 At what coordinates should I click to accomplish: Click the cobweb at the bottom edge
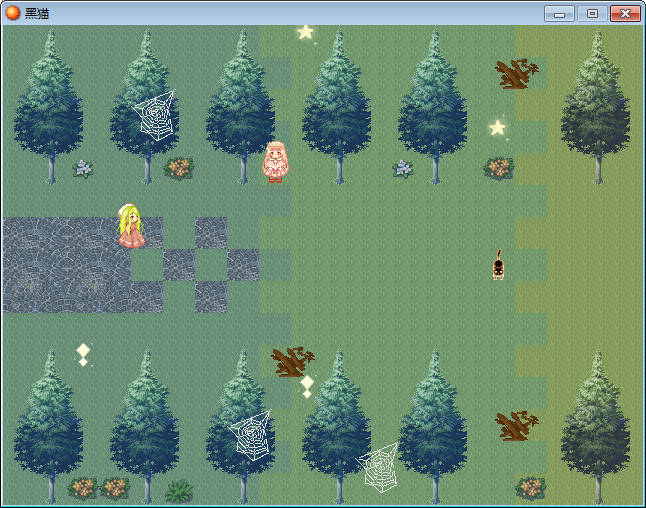coord(379,469)
